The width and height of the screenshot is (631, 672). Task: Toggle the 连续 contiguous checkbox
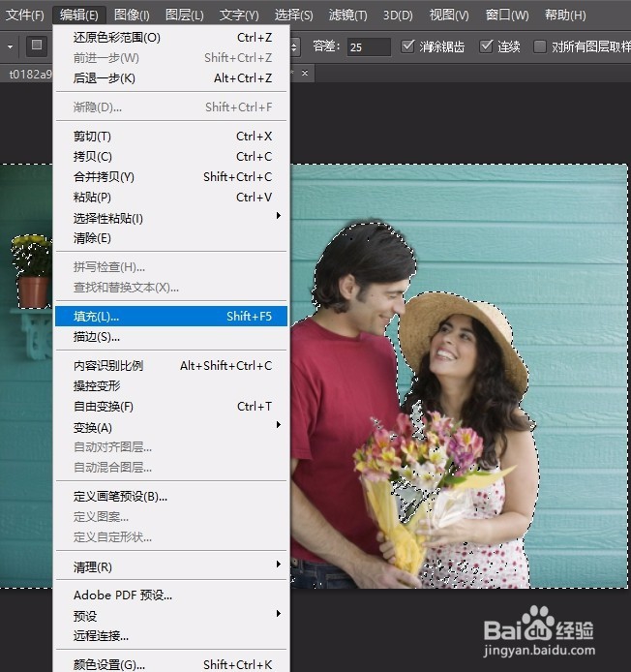coord(486,46)
